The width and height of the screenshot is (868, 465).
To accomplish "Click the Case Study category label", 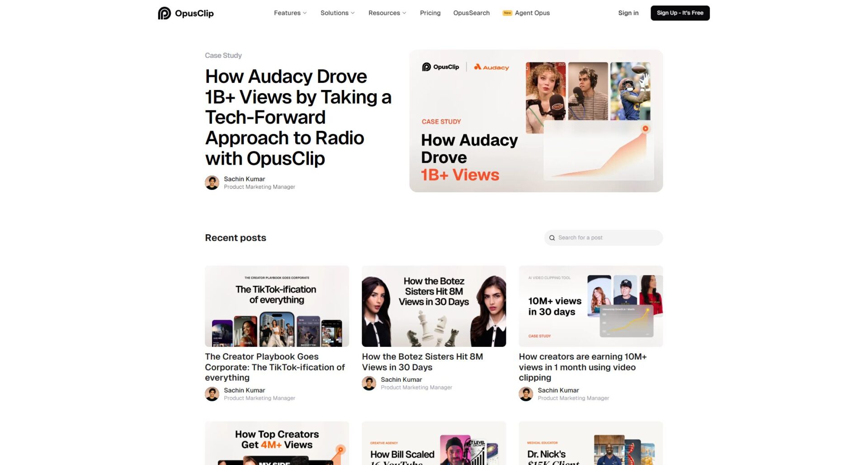I will [x=223, y=56].
